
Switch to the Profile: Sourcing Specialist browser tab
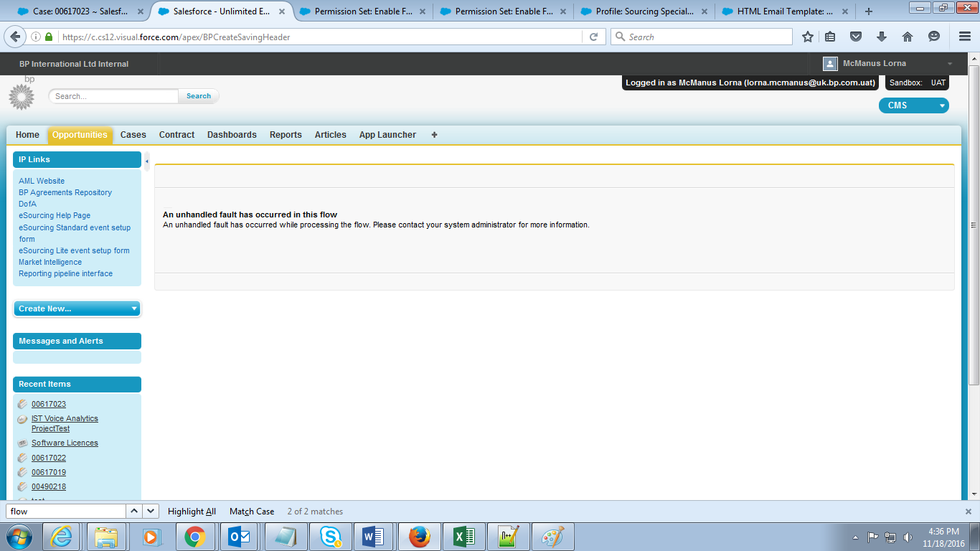click(644, 11)
